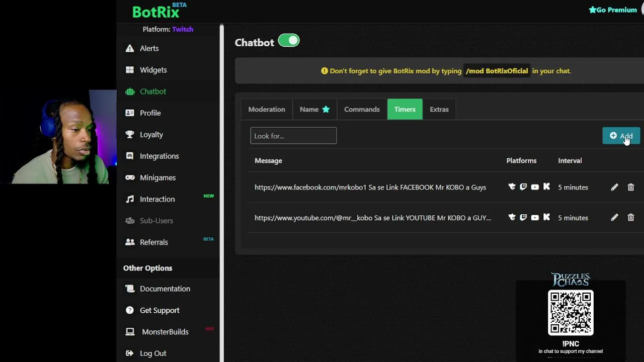
Task: Click the Look for search field
Action: point(293,136)
